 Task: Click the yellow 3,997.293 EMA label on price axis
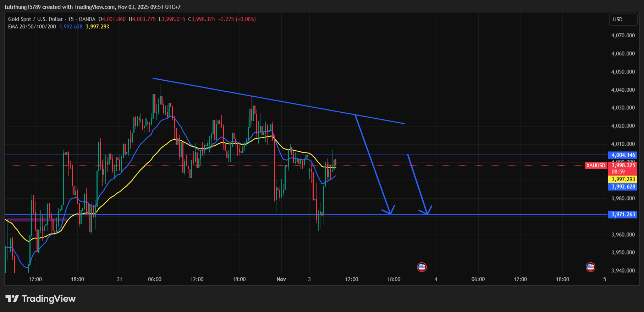point(623,179)
